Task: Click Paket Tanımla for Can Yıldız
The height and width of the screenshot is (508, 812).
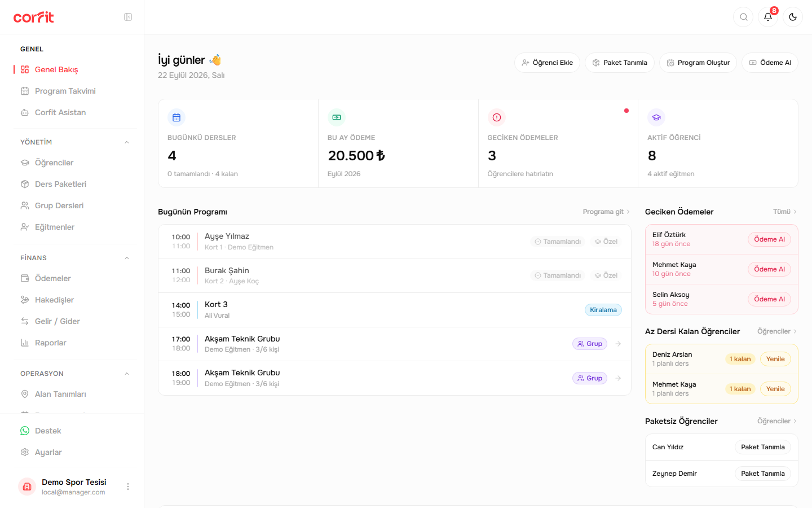Action: coord(762,447)
